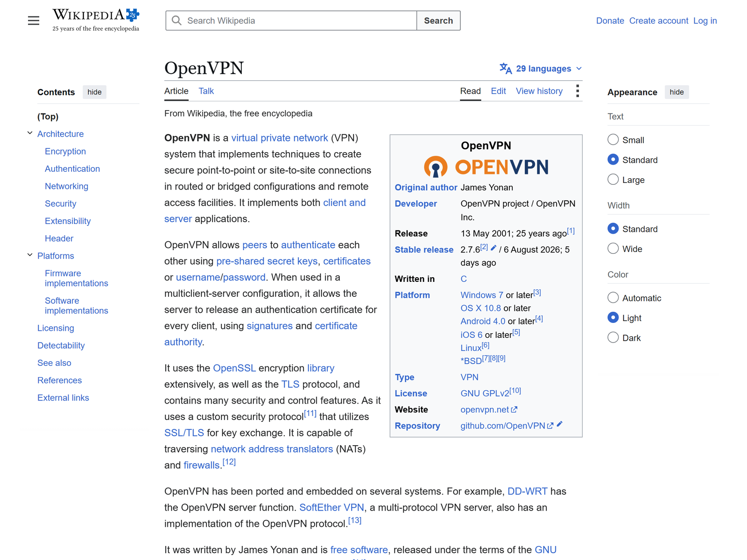Image resolution: width=747 pixels, height=560 pixels.
Task: Click citation reference [12]
Action: 229,462
